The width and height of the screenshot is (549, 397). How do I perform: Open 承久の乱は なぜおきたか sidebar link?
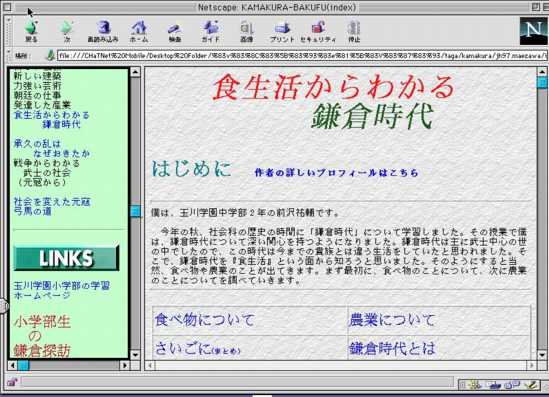click(51, 148)
